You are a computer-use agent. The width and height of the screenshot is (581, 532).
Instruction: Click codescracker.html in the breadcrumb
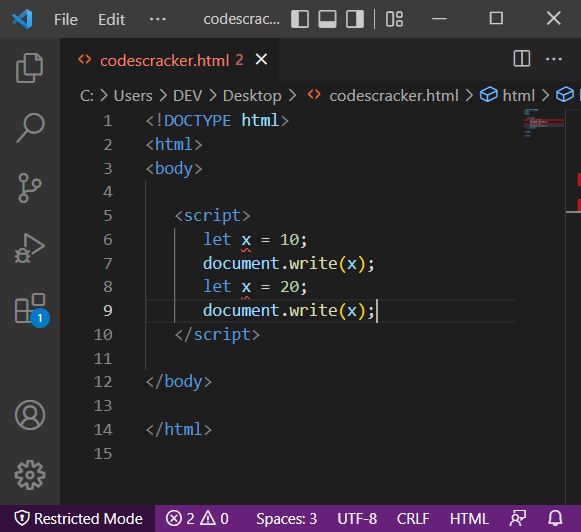[394, 96]
